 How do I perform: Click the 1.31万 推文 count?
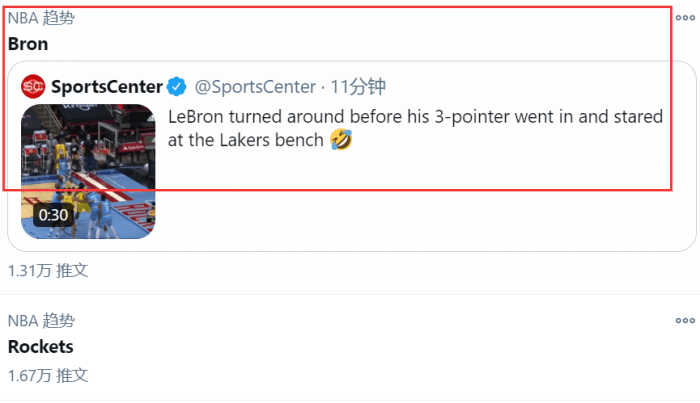click(48, 270)
